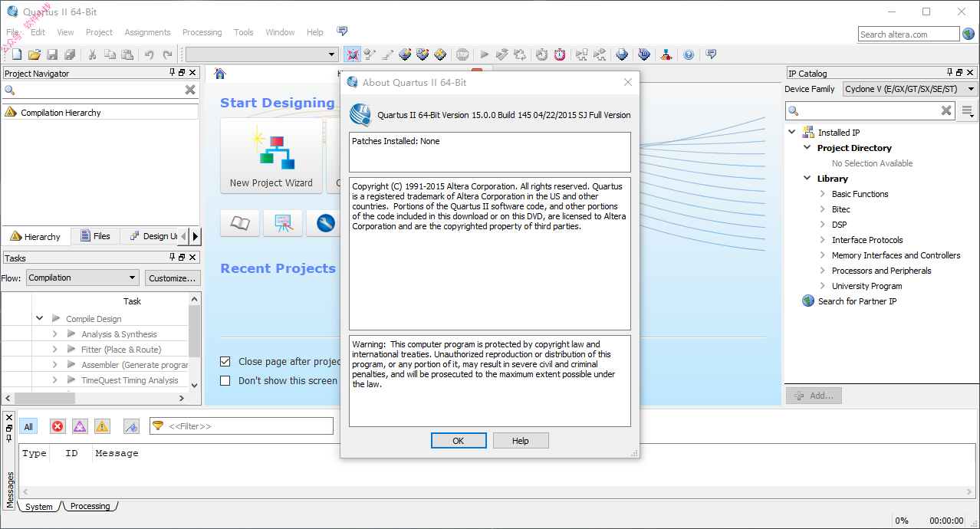This screenshot has height=529, width=980.
Task: Toggle the critical warning messages filter
Action: point(80,426)
